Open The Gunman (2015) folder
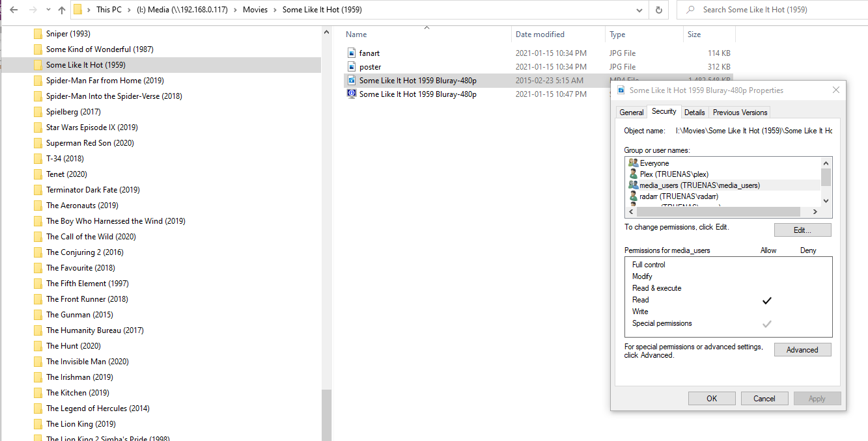This screenshot has height=441, width=868. [x=79, y=315]
